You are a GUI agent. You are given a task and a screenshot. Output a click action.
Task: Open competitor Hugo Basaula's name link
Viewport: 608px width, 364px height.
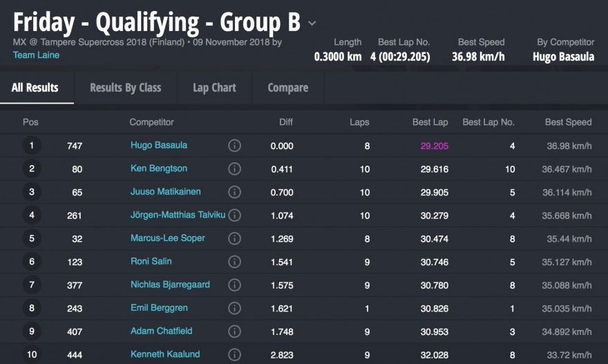[x=159, y=145]
